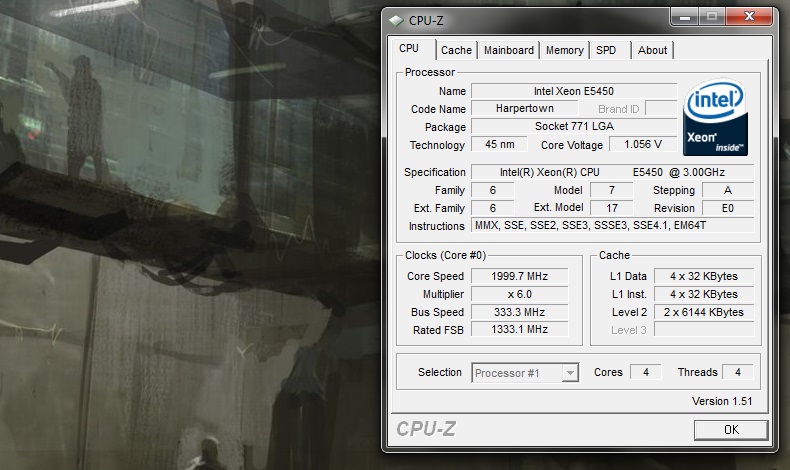Viewport: 790px width, 470px height.
Task: Click the Version 1.51 text
Action: tap(722, 401)
